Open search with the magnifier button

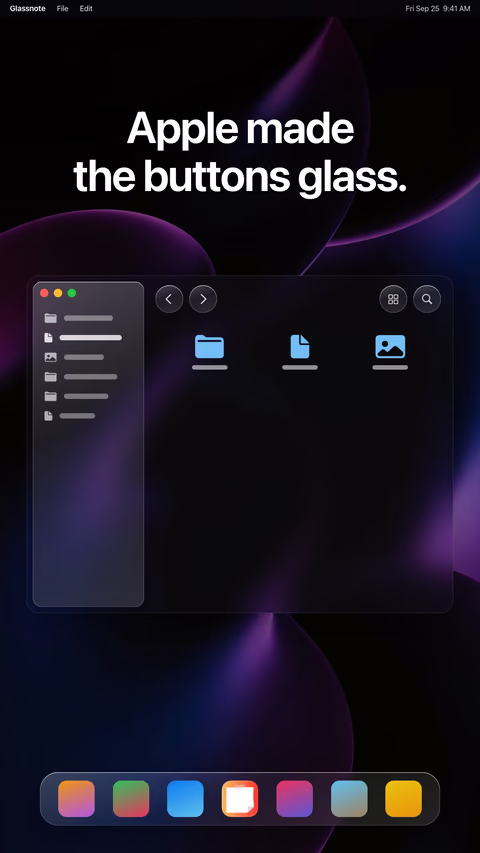pos(427,299)
